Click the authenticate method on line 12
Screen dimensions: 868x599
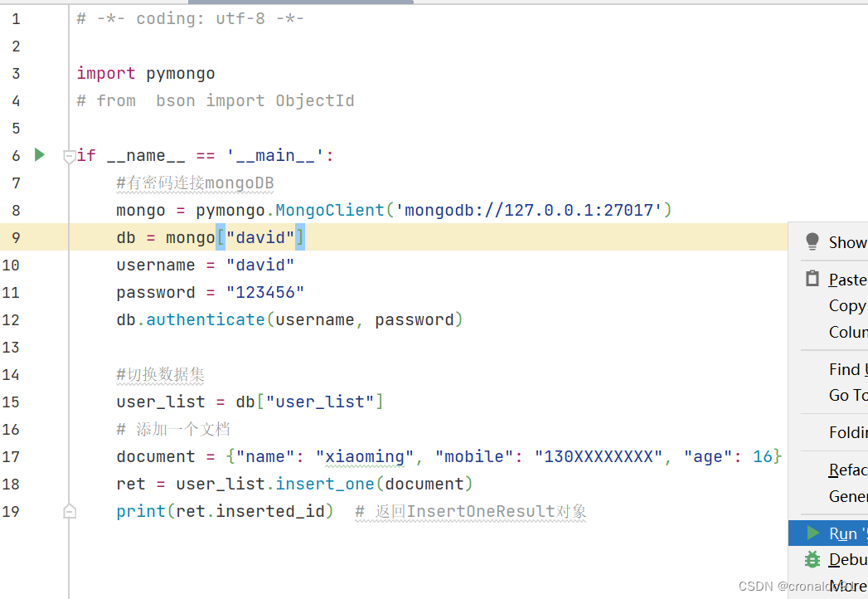point(206,319)
